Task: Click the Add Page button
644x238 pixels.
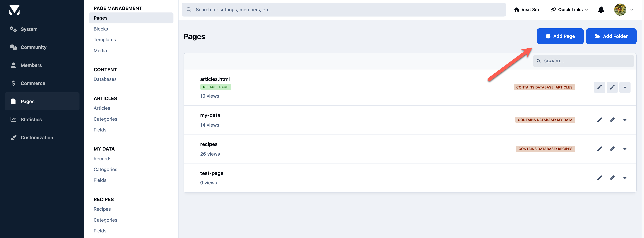Action: (x=560, y=36)
